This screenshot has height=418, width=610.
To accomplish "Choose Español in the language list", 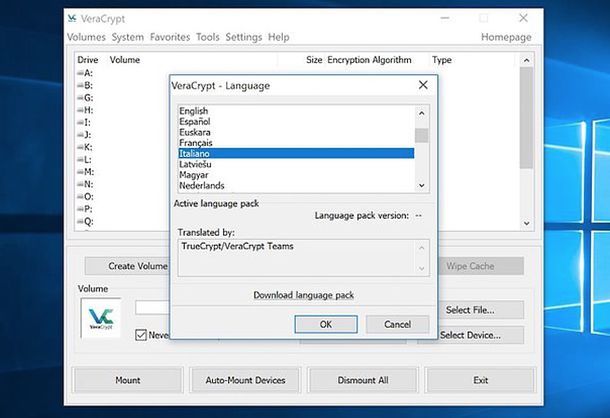I will (296, 121).
